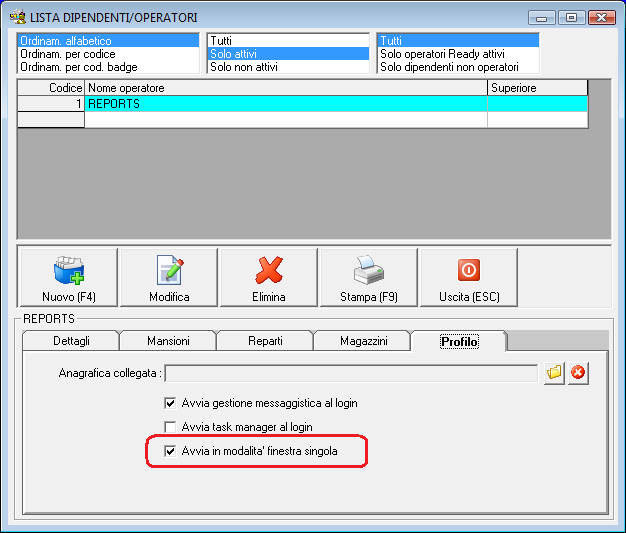Toggle Avvia gestione messaggistica al login checkbox
The width and height of the screenshot is (626, 533).
click(170, 403)
